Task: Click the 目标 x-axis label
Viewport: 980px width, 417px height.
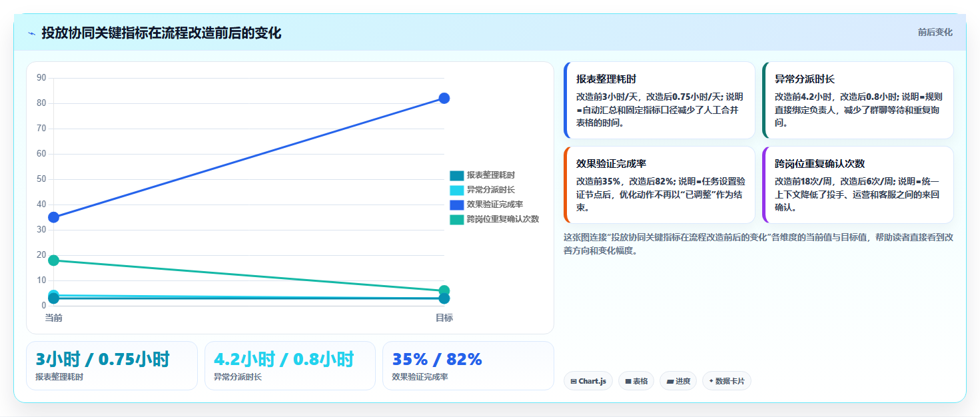Action: point(444,318)
